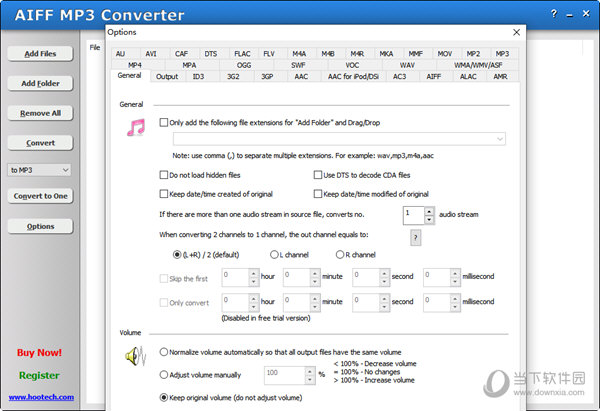600x411 pixels.
Task: Click the audio stream number field
Action: pyautogui.click(x=414, y=215)
